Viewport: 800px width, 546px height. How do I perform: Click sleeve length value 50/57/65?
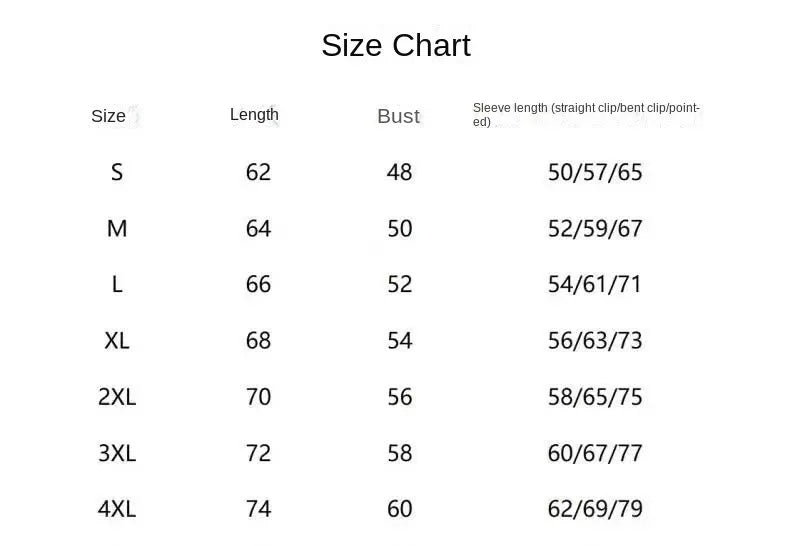coord(595,172)
